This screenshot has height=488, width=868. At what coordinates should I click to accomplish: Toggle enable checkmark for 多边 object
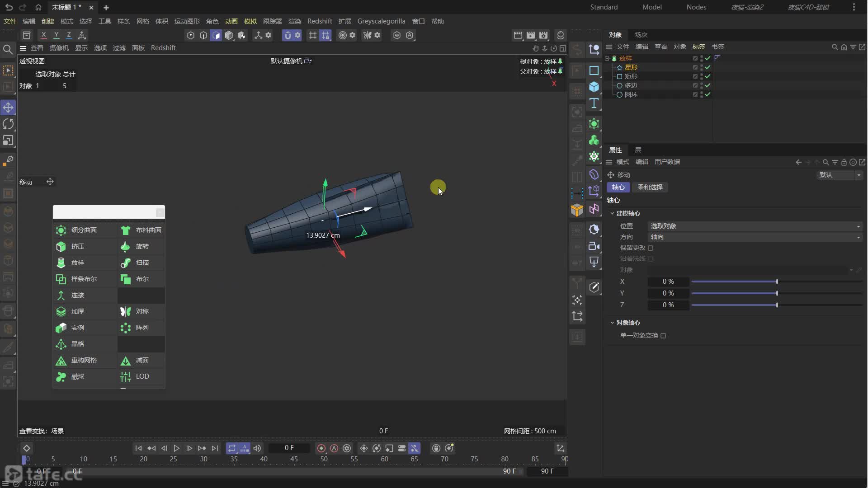(x=708, y=85)
